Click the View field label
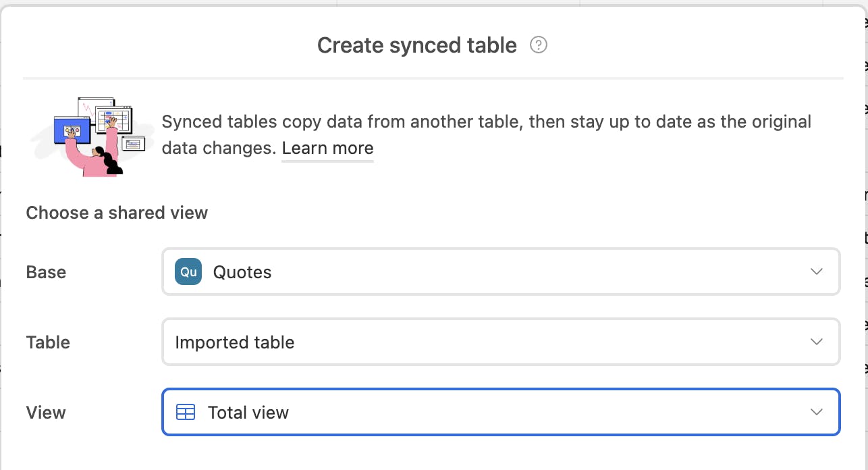The width and height of the screenshot is (868, 470). point(46,412)
